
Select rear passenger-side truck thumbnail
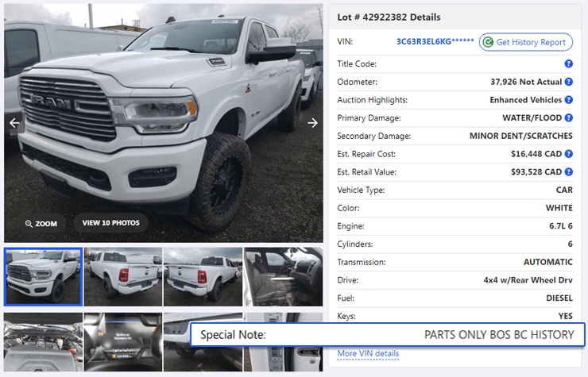pyautogui.click(x=203, y=276)
